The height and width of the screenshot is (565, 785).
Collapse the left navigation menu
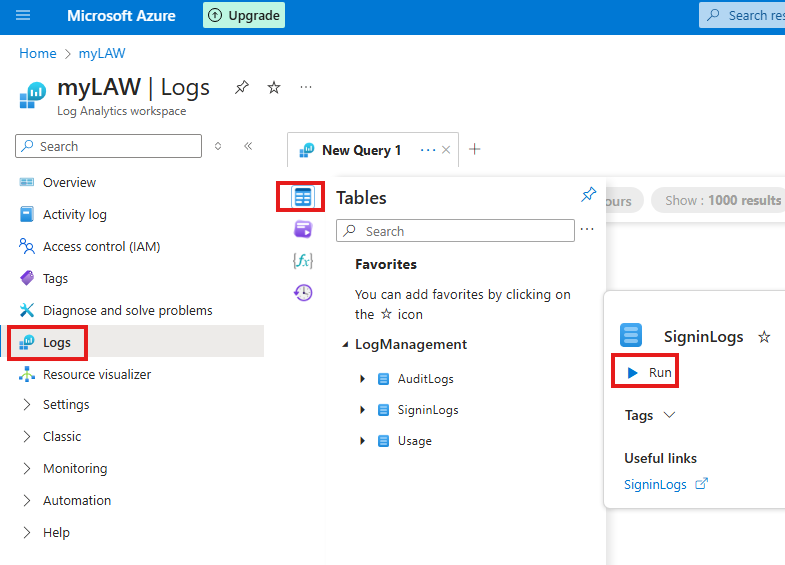248,146
